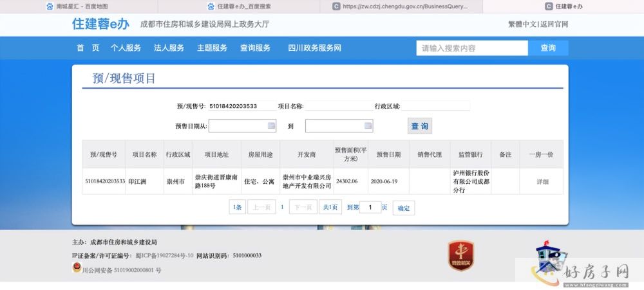The height and width of the screenshot is (290, 644).
Task: Open the 个人服务 navigation menu
Action: tap(126, 48)
